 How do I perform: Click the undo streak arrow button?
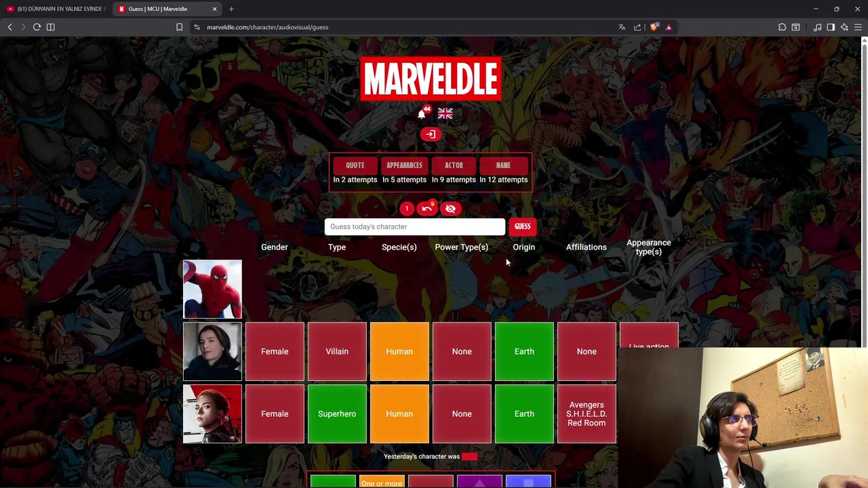coord(427,209)
